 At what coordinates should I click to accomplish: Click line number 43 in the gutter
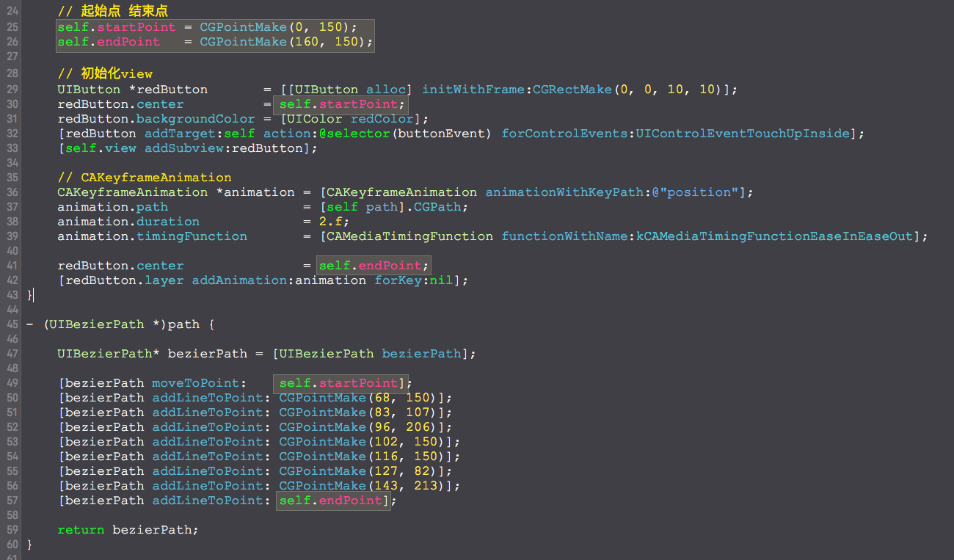[x=12, y=295]
